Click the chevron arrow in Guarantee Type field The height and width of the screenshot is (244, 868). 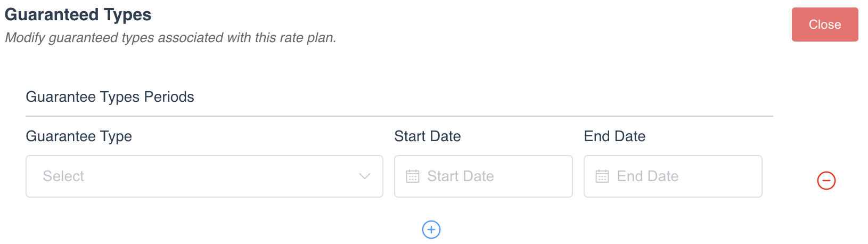click(x=365, y=176)
